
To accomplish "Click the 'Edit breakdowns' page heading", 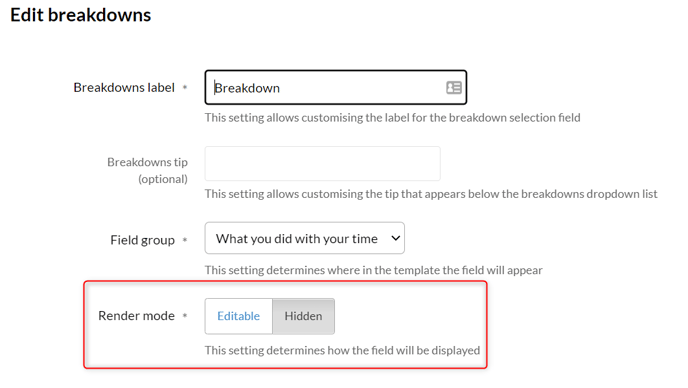I will click(81, 15).
